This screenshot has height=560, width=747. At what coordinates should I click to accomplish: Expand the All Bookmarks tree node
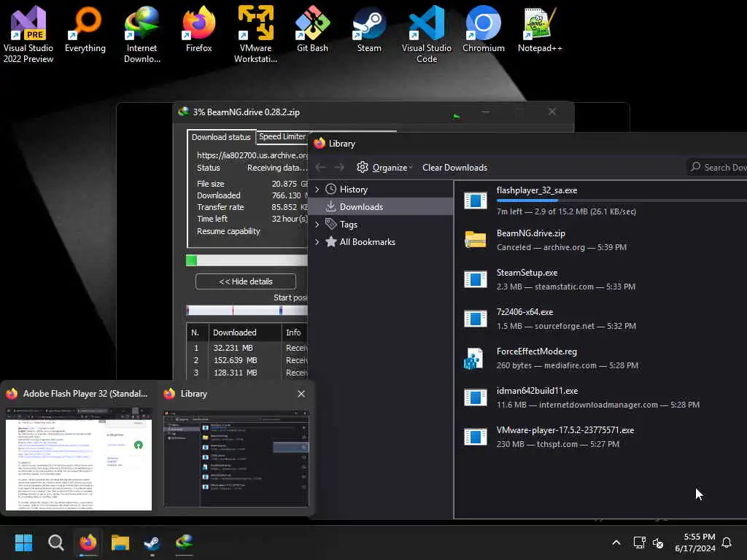(317, 242)
